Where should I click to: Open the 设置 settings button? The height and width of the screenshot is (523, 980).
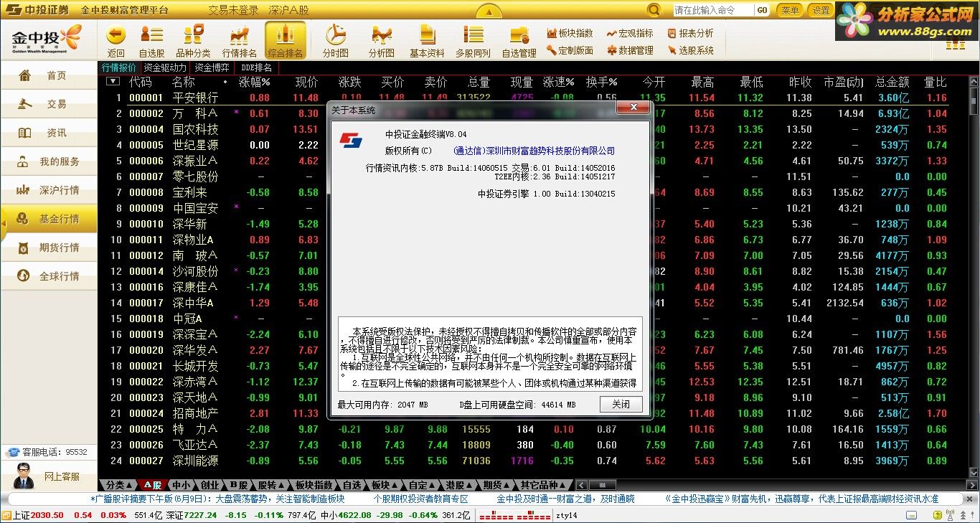821,10
